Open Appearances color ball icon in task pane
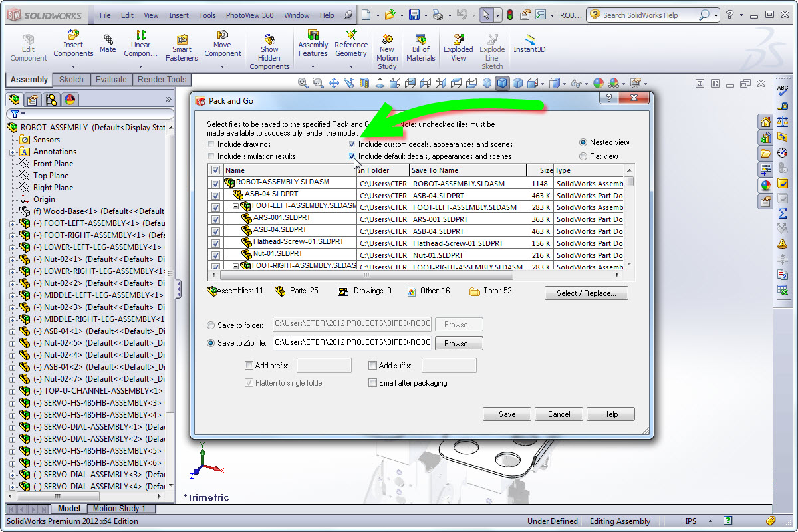 765,186
